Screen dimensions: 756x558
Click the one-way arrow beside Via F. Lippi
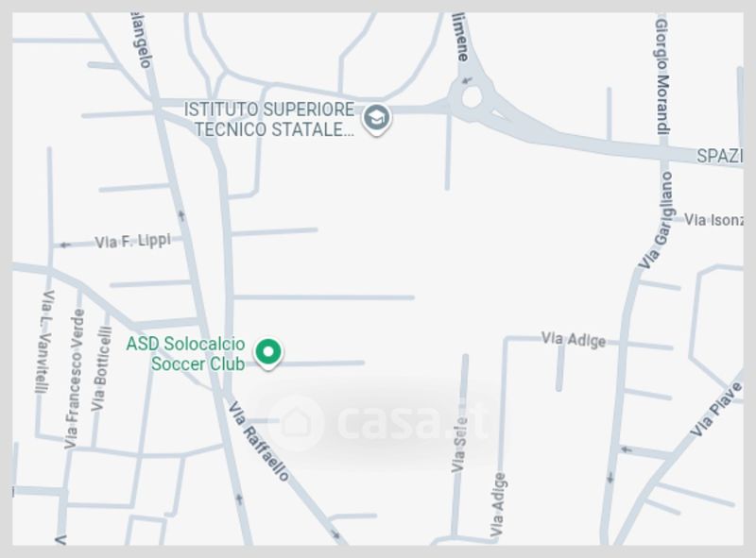65,245
